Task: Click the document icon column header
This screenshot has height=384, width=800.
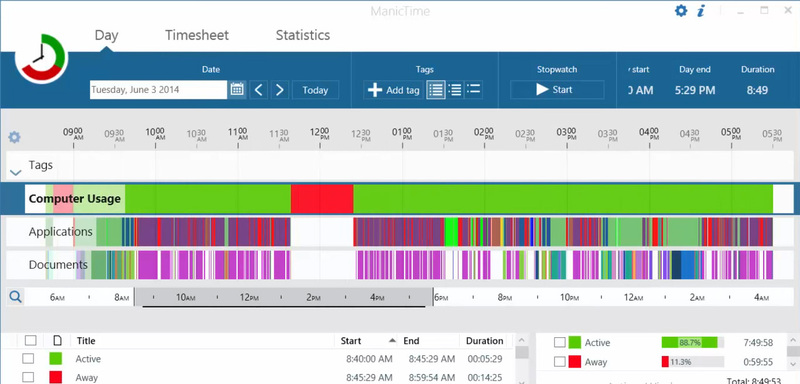Action: (58, 340)
